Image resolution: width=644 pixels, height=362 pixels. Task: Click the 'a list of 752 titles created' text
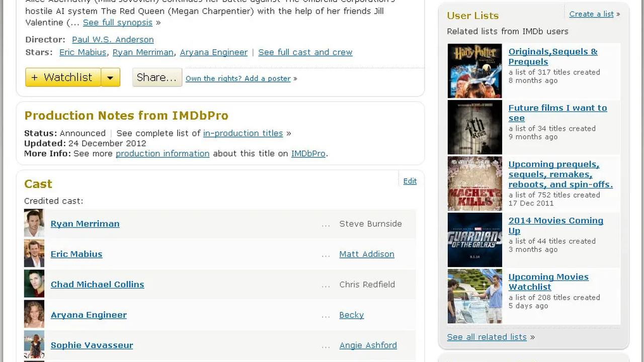(554, 195)
